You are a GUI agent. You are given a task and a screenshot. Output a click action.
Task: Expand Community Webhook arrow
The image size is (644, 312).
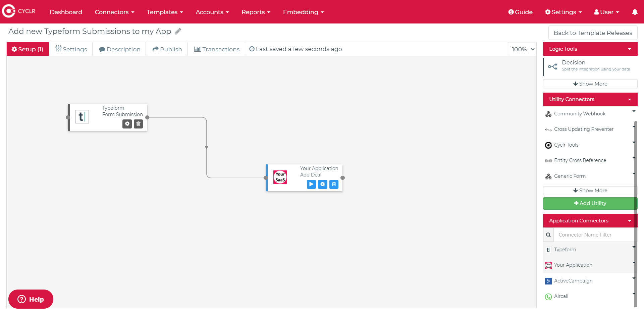click(634, 111)
